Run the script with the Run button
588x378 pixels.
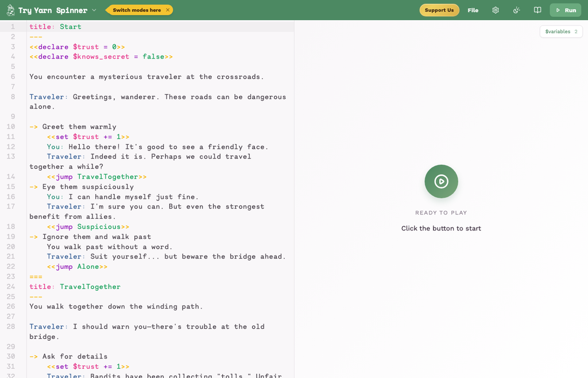pos(566,10)
